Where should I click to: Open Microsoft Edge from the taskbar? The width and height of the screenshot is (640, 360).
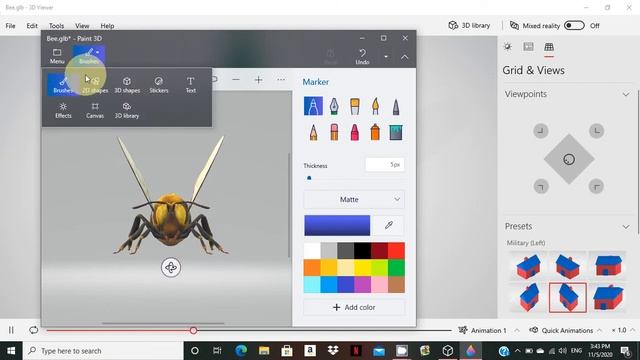(241, 351)
